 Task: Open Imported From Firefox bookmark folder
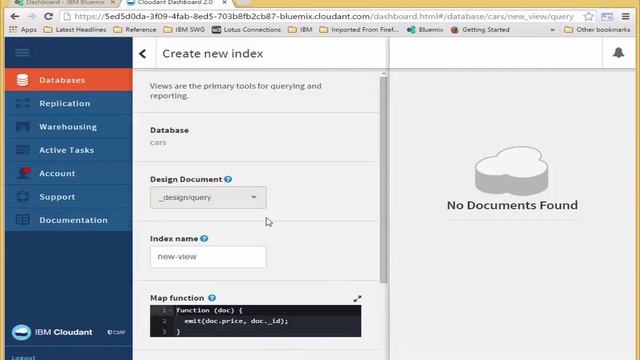coord(359,30)
